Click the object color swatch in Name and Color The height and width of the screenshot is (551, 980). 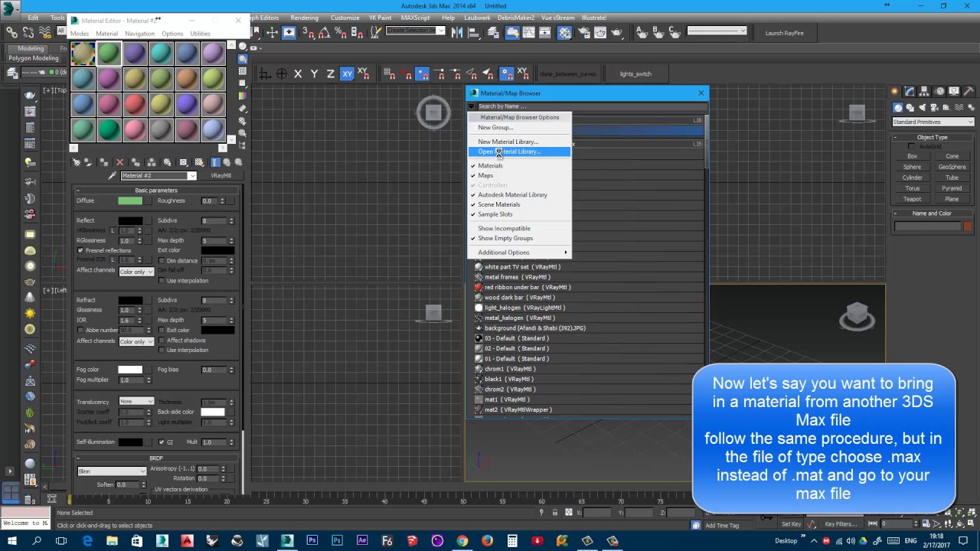coord(968,227)
